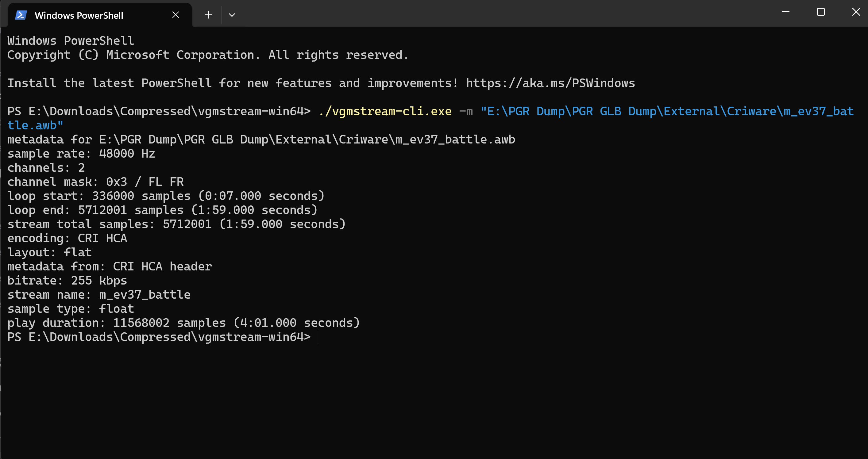Click the loop start 336000 samples line
The width and height of the screenshot is (868, 459).
click(x=166, y=196)
